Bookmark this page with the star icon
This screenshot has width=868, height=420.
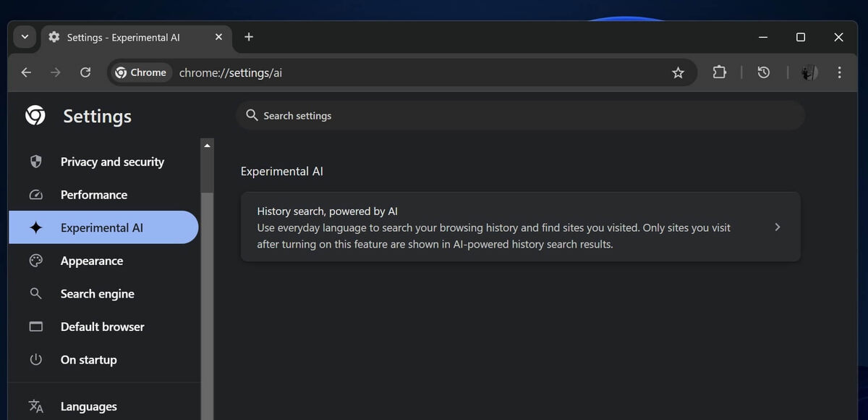[x=678, y=72]
